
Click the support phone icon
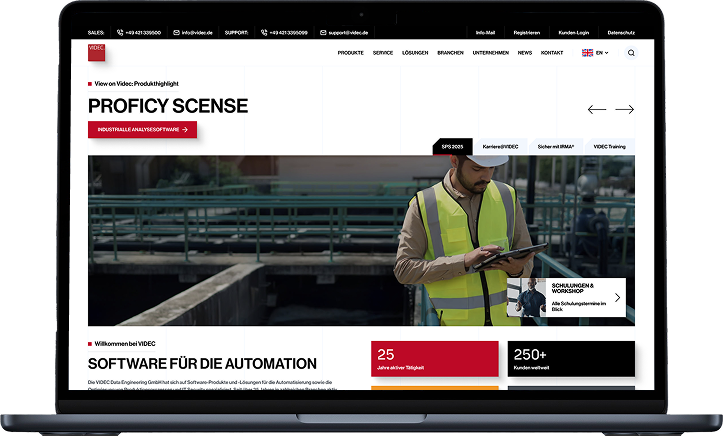tap(264, 32)
